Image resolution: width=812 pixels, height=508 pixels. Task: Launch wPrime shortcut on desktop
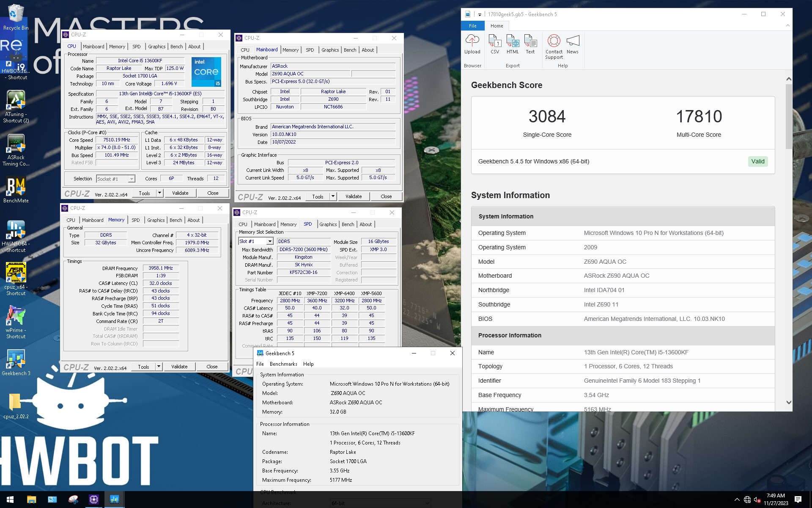[x=16, y=323]
